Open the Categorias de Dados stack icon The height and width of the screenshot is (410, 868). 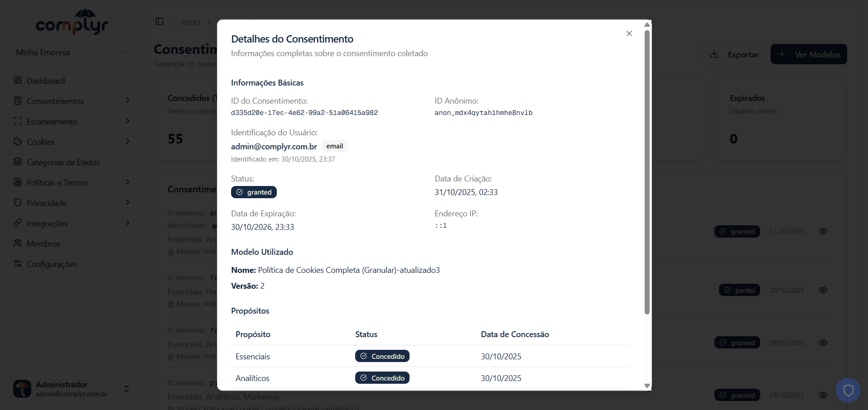coord(18,162)
